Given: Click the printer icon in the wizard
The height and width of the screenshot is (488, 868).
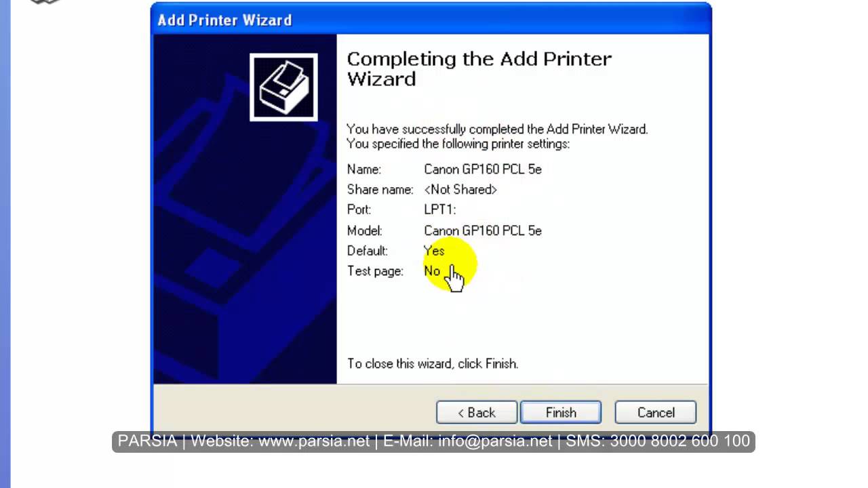Looking at the screenshot, I should click(283, 87).
